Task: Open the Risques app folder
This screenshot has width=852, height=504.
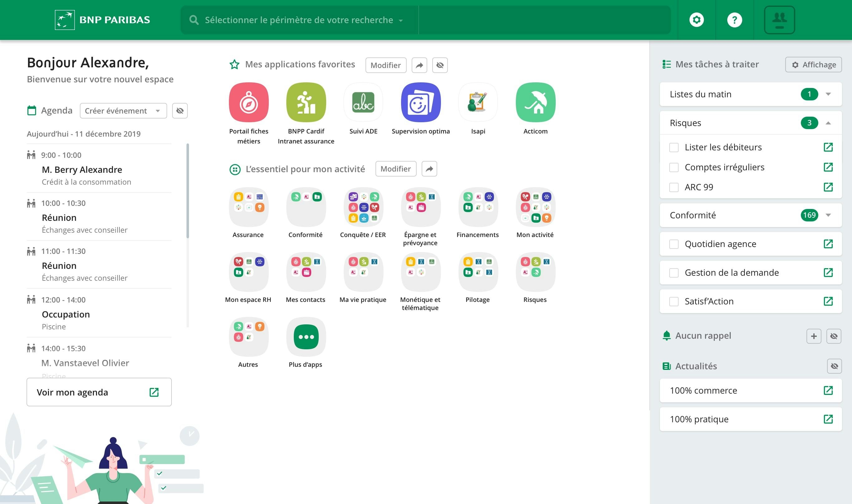Action: [535, 272]
